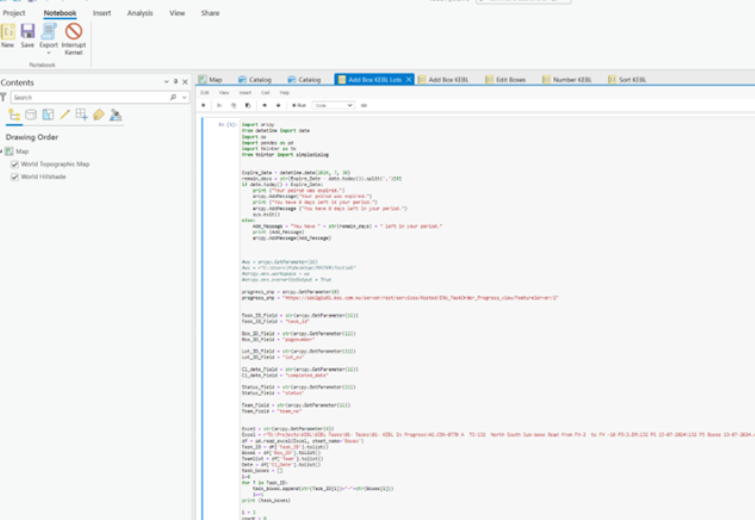Select List By Editing pencil icon
Viewport: 755px width, 520px height.
[x=65, y=115]
